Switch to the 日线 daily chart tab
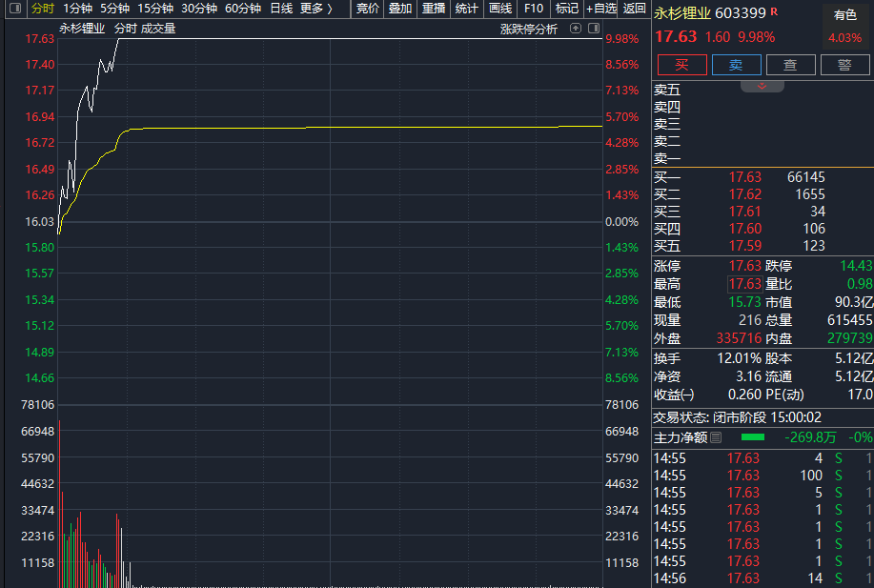Image resolution: width=874 pixels, height=588 pixels. pos(281,9)
